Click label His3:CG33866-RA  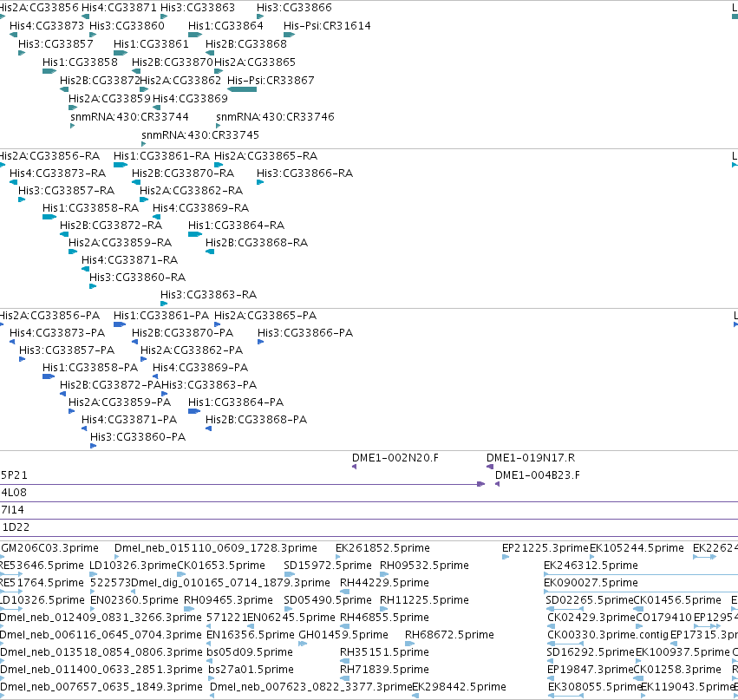click(x=305, y=173)
